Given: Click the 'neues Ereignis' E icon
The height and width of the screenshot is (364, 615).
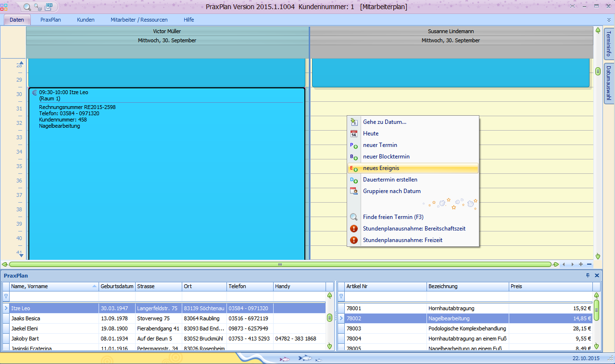Looking at the screenshot, I should pos(354,168).
